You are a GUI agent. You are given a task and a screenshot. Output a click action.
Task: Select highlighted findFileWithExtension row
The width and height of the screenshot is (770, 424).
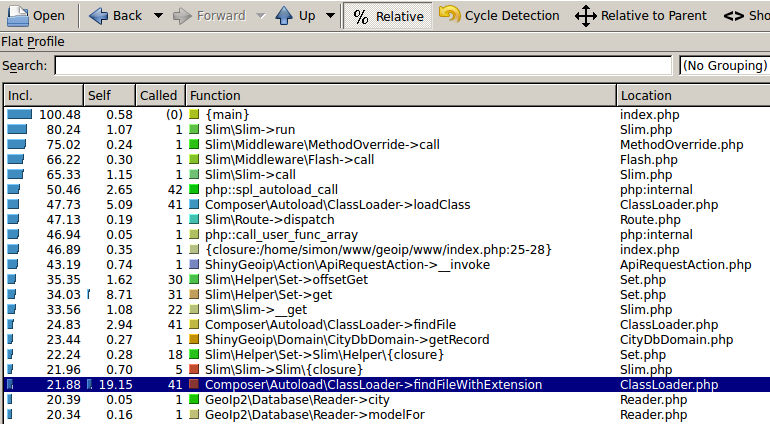tap(387, 385)
